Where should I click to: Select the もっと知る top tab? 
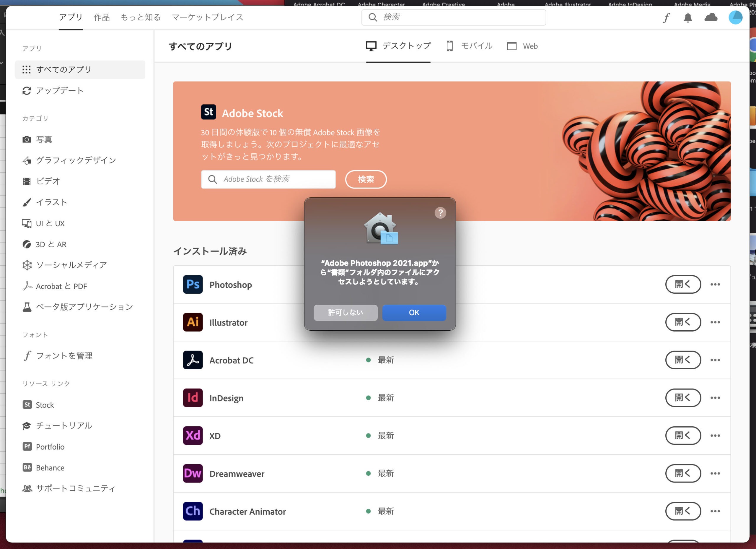(x=140, y=17)
